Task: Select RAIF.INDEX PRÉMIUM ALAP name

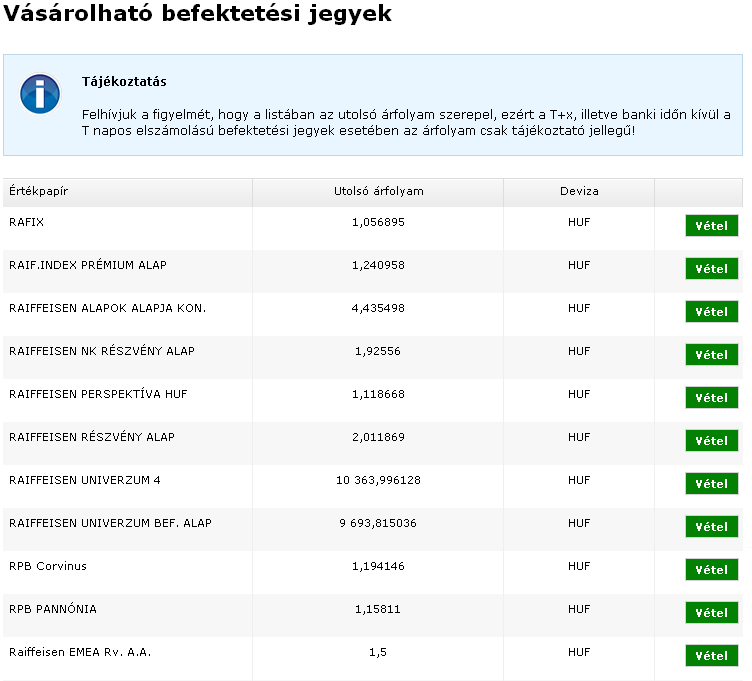Action: coord(88,265)
